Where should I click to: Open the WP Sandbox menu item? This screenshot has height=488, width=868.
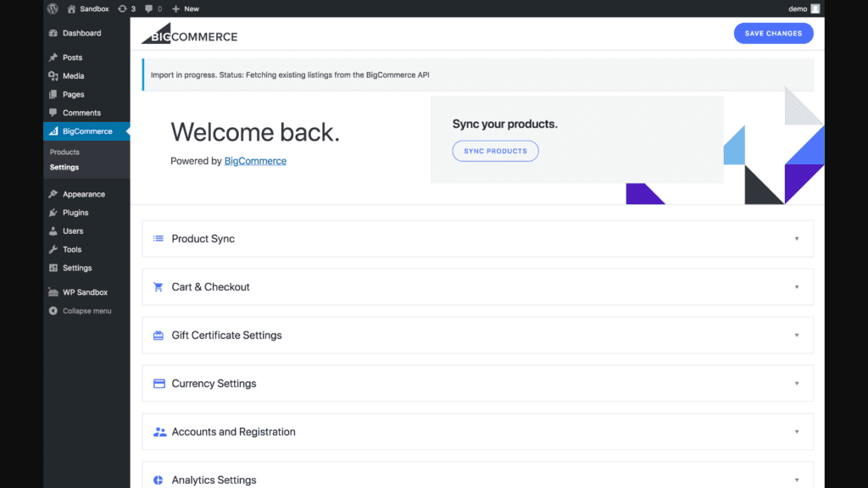tap(87, 292)
